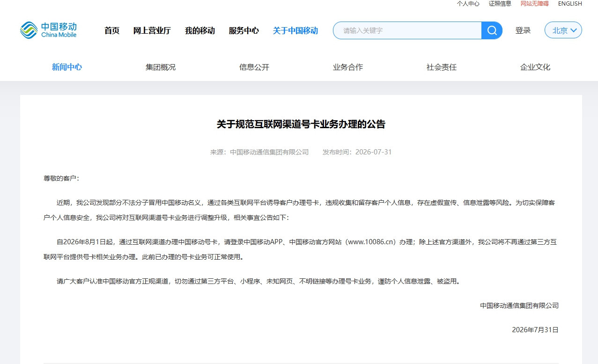Open the 证照信息 link
The width and height of the screenshot is (598, 364).
[x=500, y=4]
